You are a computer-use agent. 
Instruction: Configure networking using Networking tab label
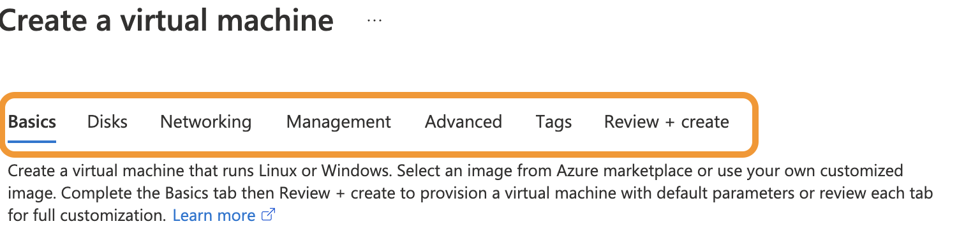(205, 122)
